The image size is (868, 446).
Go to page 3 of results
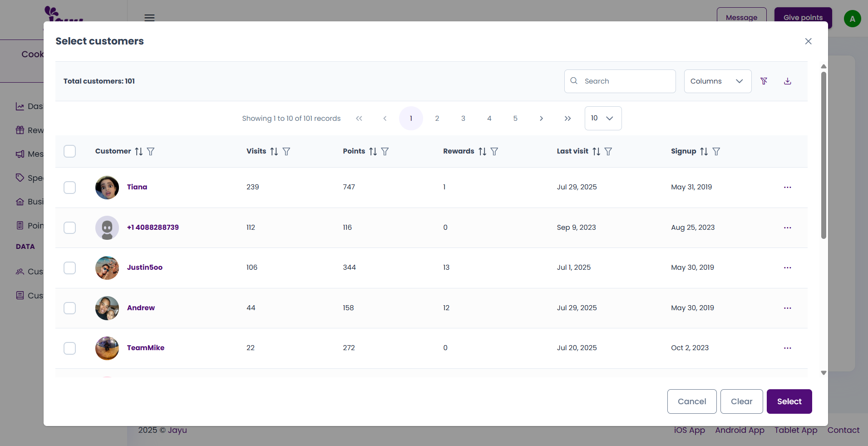[x=463, y=119]
